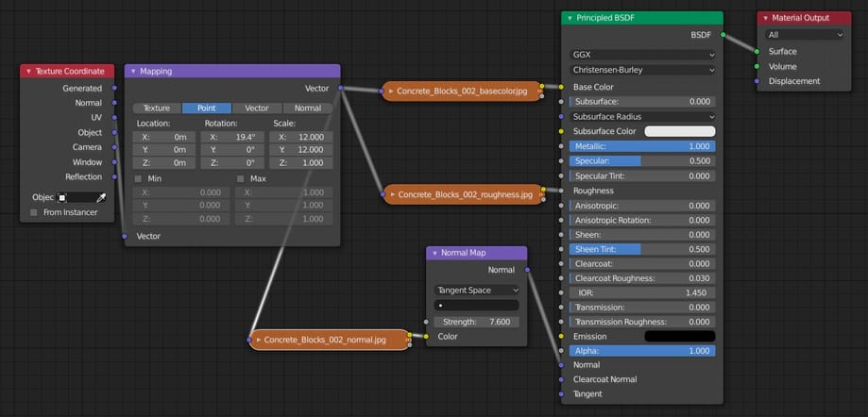Select the Point mapping type
The image size is (868, 417).
[207, 108]
